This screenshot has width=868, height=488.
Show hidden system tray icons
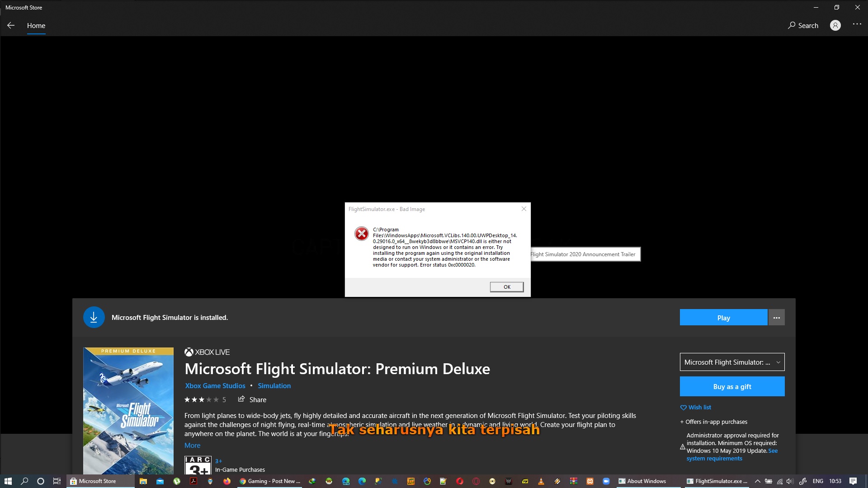[758, 481]
